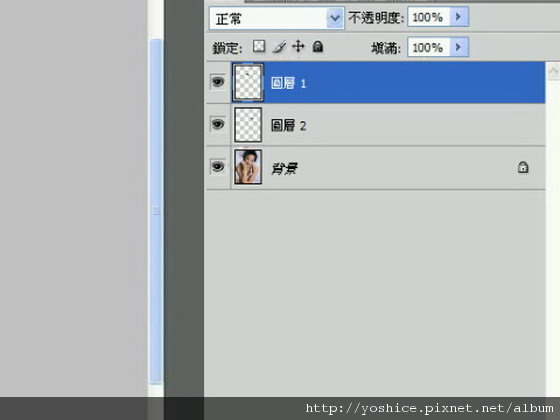Open the 不透明度 opacity slider arrow
Image resolution: width=560 pixels, height=420 pixels.
pyautogui.click(x=459, y=17)
